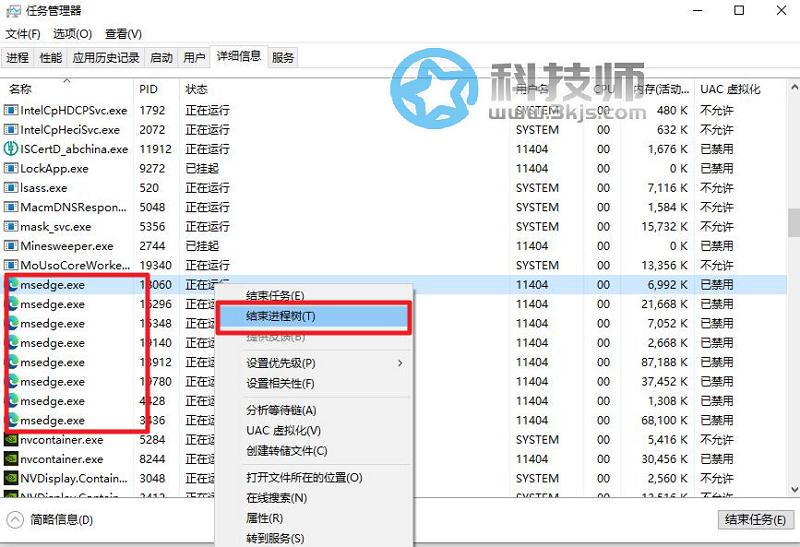Screen dimensions: 800x547
Task: Click the memory value 15,732 K
Action: (x=664, y=227)
